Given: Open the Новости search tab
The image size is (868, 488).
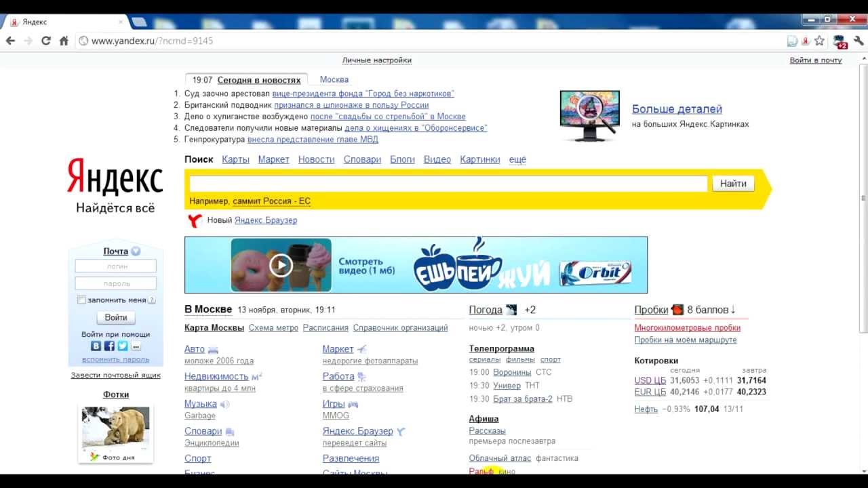Looking at the screenshot, I should 317,159.
